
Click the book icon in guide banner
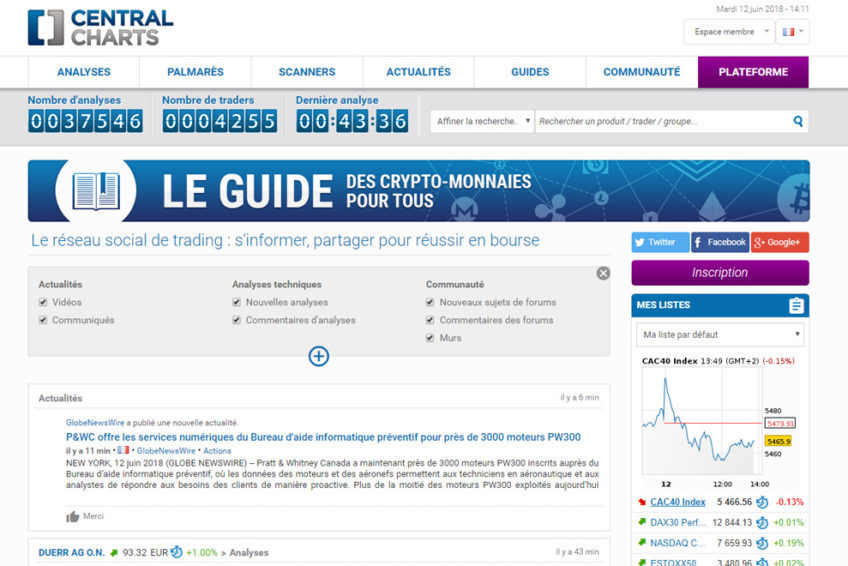click(96, 191)
